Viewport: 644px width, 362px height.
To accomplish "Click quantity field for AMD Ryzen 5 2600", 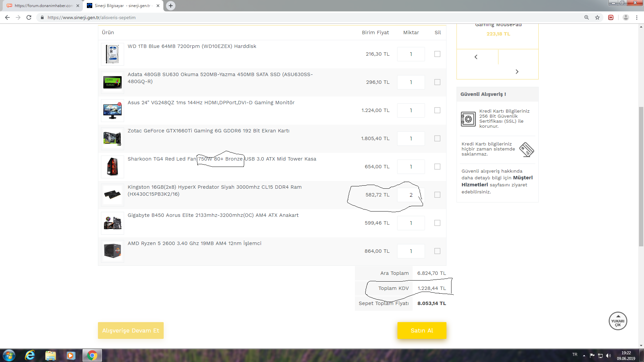I will pyautogui.click(x=411, y=251).
